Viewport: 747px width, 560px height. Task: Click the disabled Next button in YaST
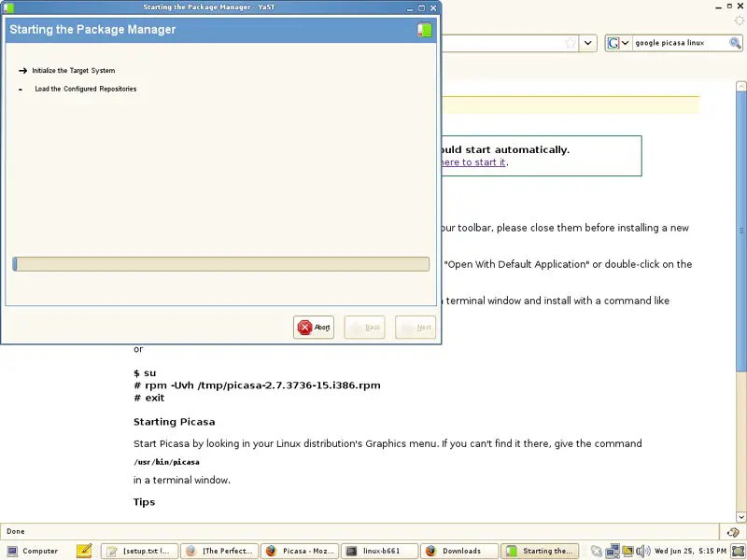pos(416,328)
